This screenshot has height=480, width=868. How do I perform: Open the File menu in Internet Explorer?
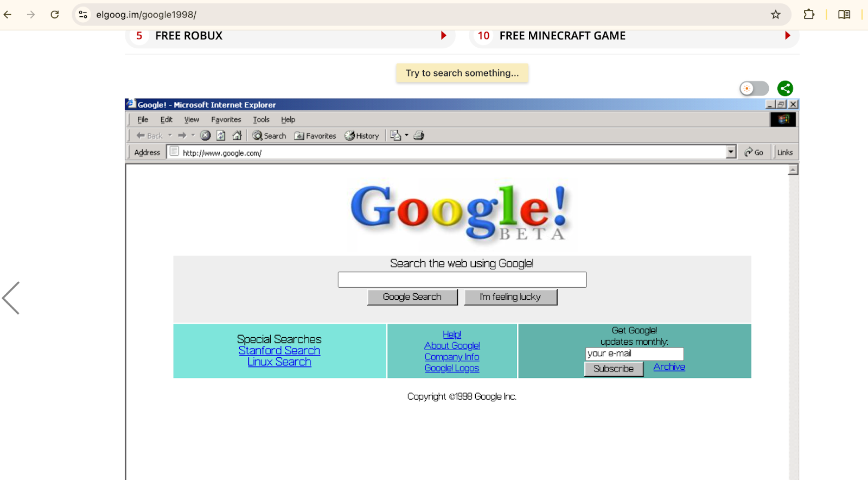(143, 119)
